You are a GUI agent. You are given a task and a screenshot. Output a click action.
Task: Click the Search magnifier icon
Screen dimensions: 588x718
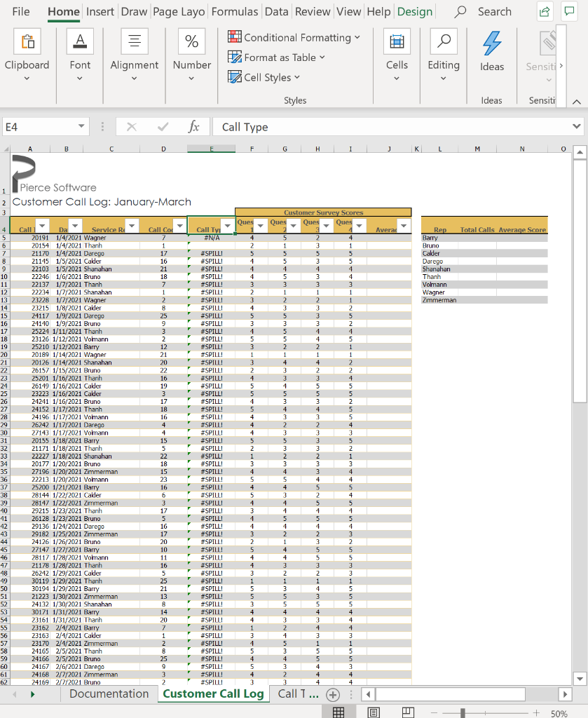(x=460, y=11)
